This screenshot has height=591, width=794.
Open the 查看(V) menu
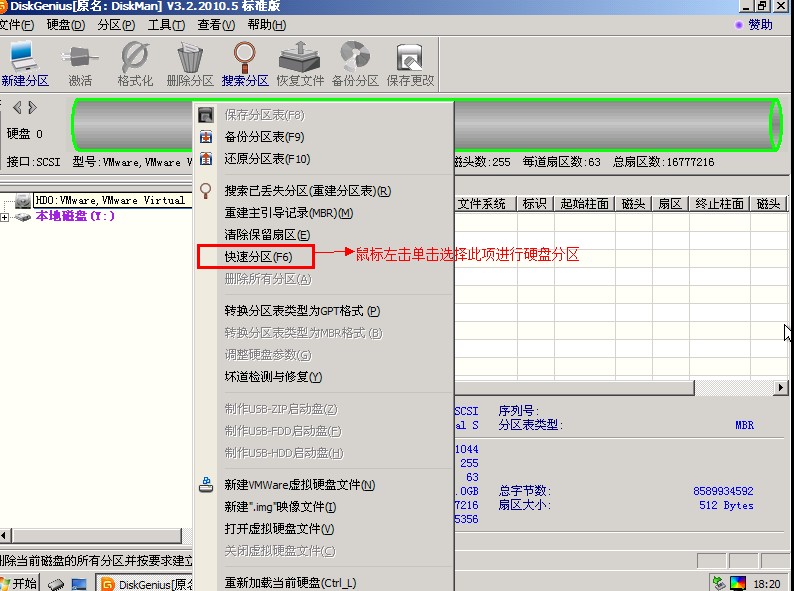(x=216, y=25)
